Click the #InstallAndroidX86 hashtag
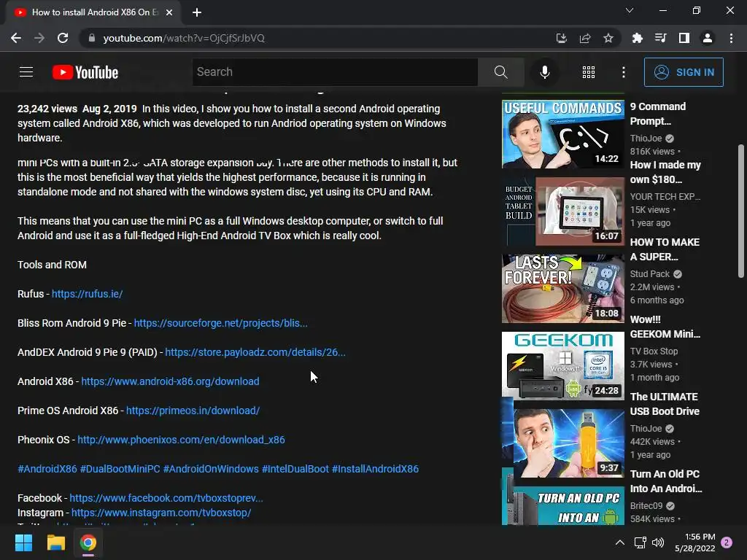Viewport: 747px width, 560px height. pos(376,469)
